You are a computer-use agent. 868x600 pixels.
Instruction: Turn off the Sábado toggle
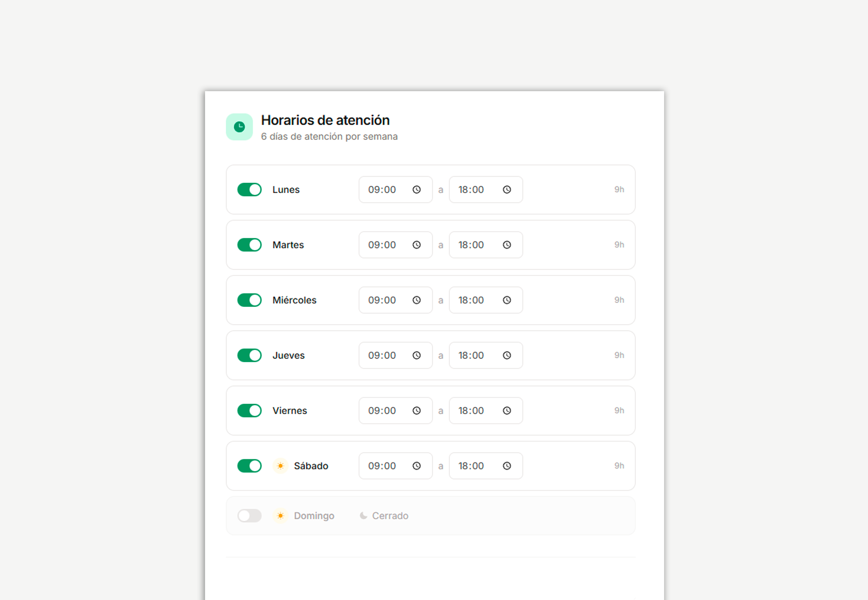pos(249,466)
